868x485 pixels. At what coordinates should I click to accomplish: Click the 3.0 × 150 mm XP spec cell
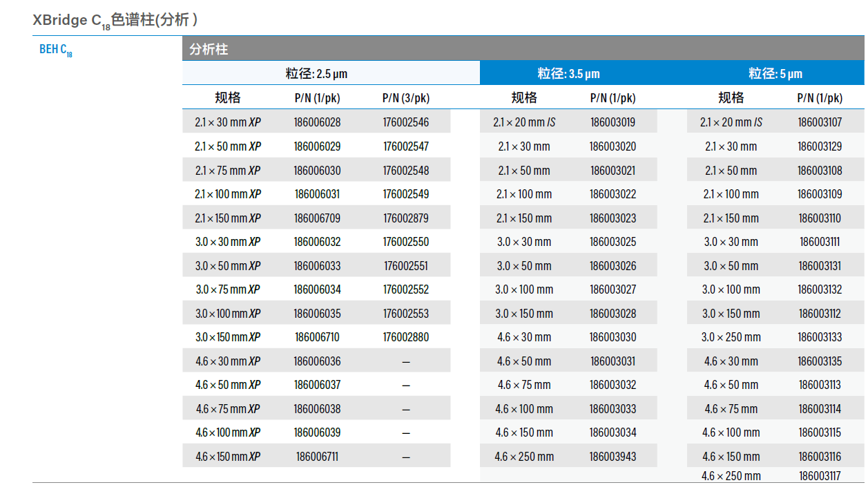pos(228,337)
